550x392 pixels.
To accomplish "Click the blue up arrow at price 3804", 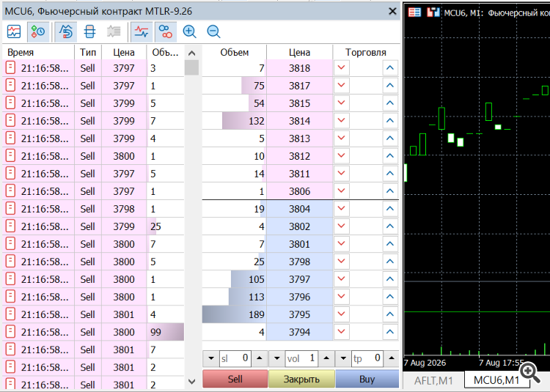I will point(390,209).
